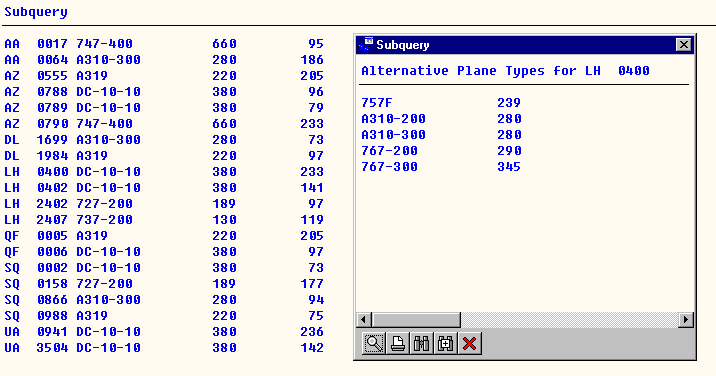Select 767-300 in alternative plane types
This screenshot has height=376, width=716.
[389, 167]
